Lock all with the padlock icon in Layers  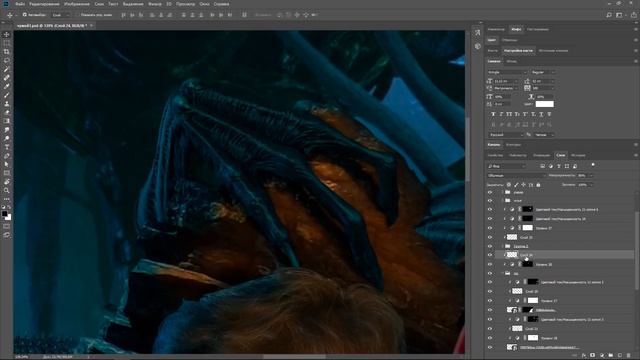538,185
